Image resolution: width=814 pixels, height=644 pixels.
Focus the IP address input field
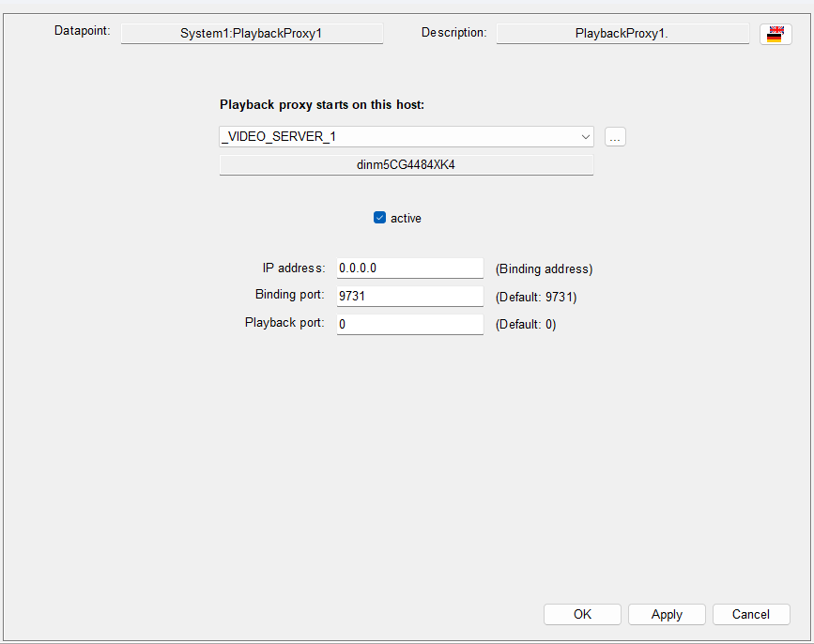pyautogui.click(x=409, y=268)
